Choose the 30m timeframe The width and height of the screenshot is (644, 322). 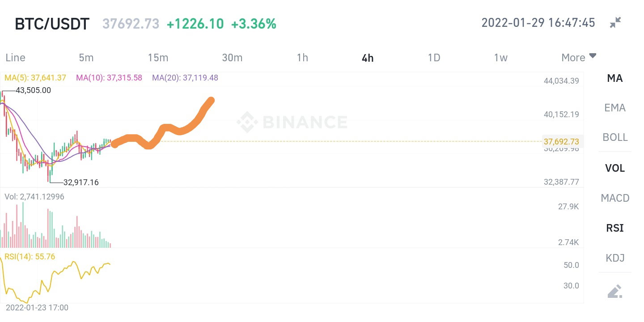(232, 58)
